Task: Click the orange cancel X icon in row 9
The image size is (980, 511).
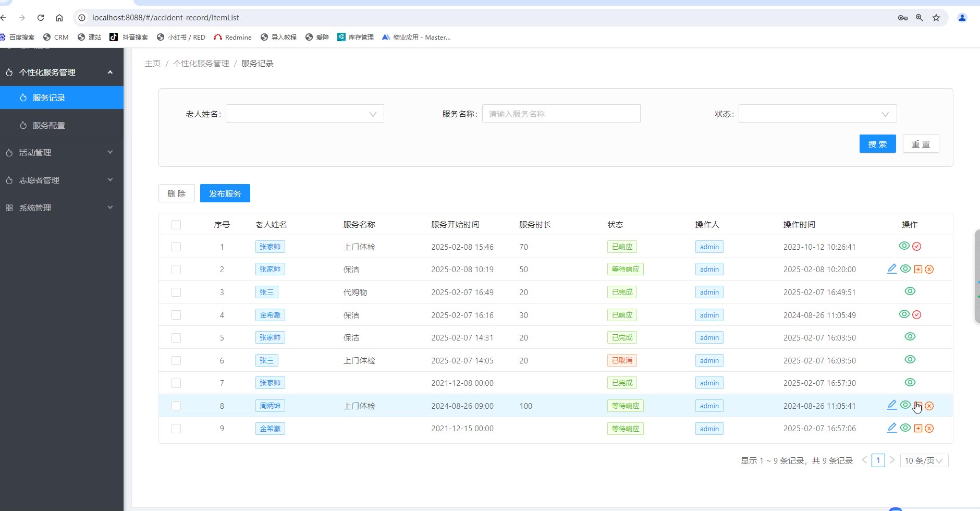Action: 929,429
